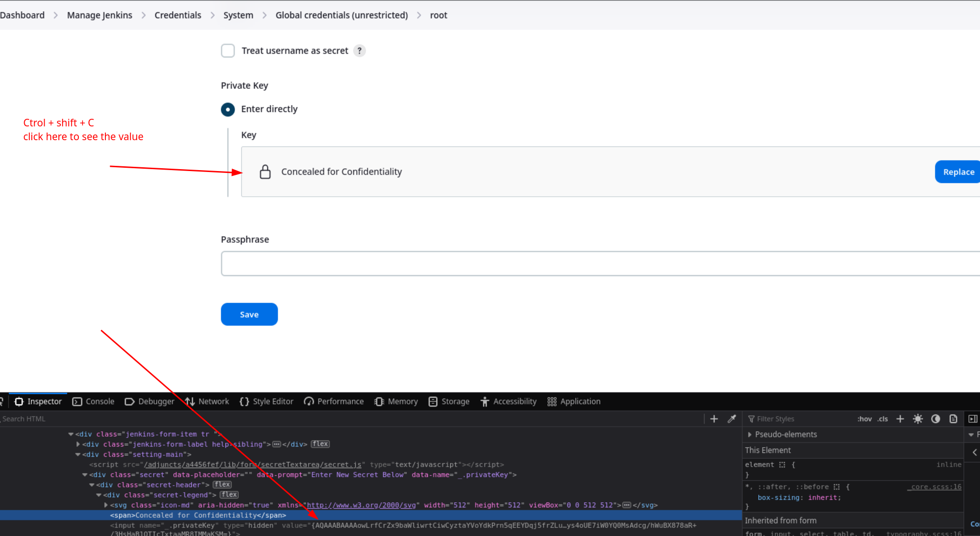This screenshot has width=980, height=536.
Task: Click help icon beside Treat username as secret
Action: point(359,51)
